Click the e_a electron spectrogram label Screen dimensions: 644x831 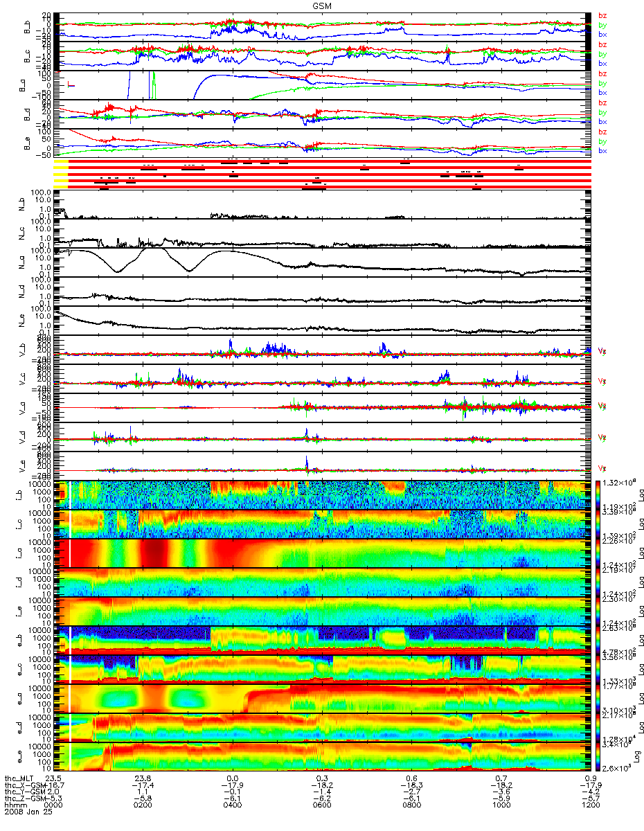coord(21,699)
